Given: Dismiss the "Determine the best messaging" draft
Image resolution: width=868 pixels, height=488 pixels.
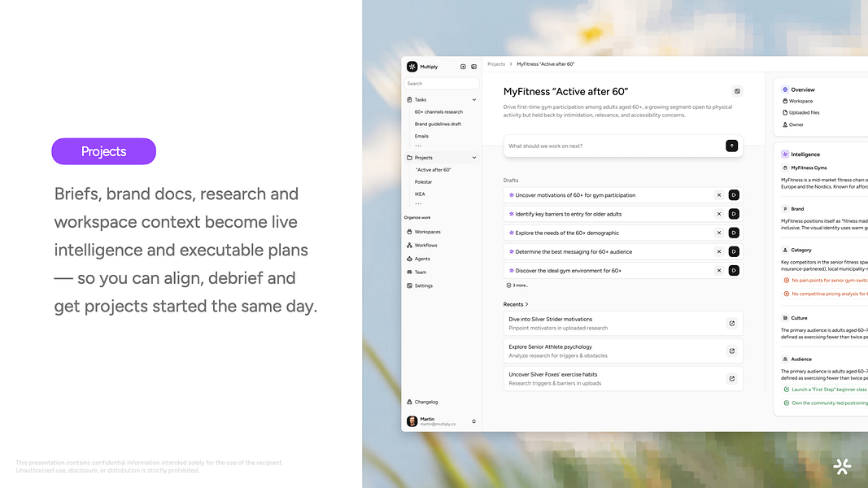Looking at the screenshot, I should click(x=719, y=252).
